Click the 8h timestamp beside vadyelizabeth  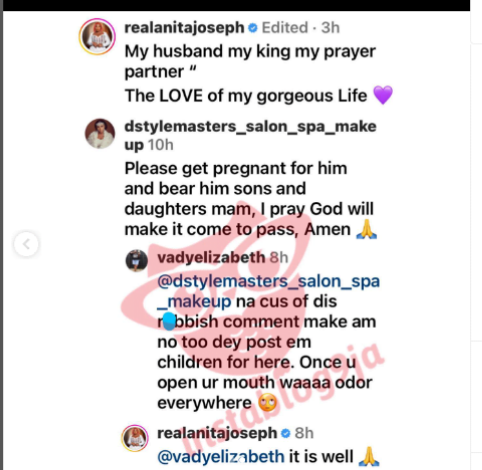pyautogui.click(x=279, y=258)
